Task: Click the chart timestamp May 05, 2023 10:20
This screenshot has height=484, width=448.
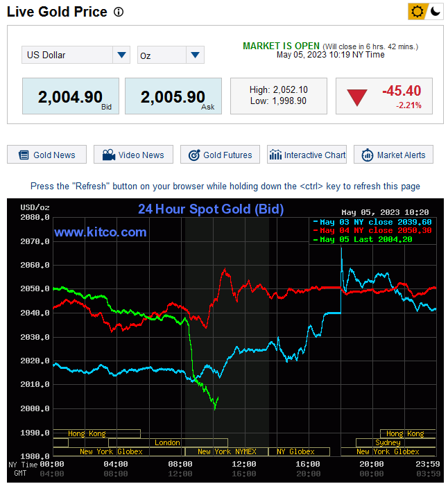Action: tap(385, 212)
